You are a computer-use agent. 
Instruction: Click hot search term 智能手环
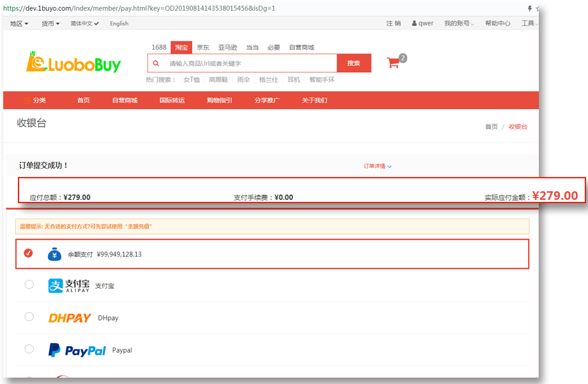tap(322, 80)
